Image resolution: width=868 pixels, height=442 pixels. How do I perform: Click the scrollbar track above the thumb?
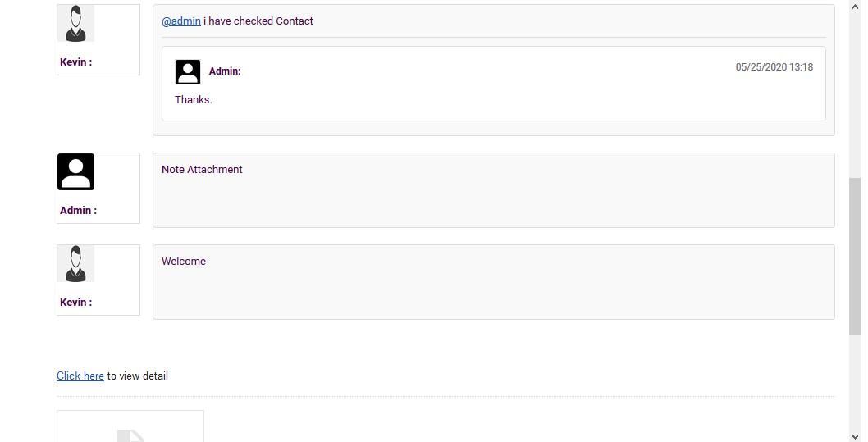(x=855, y=95)
